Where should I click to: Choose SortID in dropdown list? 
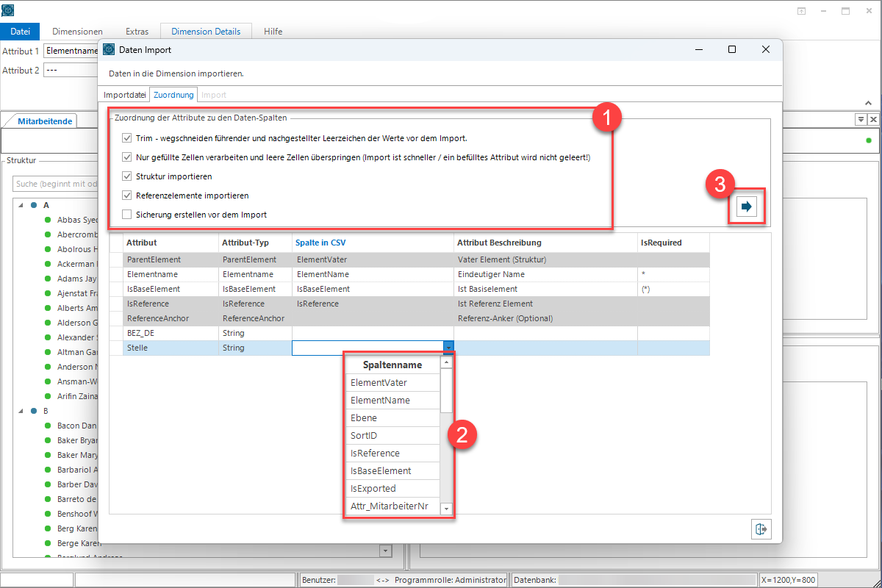click(392, 436)
